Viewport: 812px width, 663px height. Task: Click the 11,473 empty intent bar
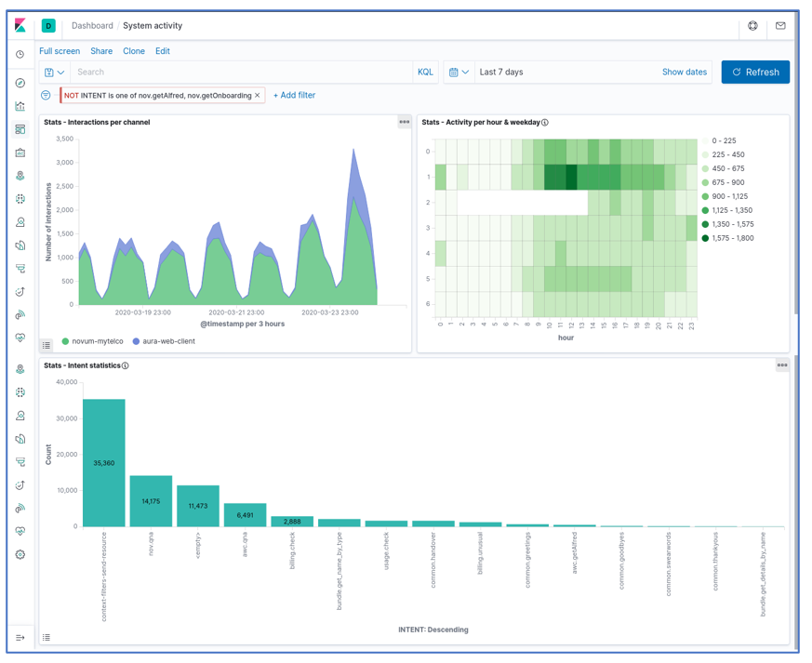click(198, 506)
